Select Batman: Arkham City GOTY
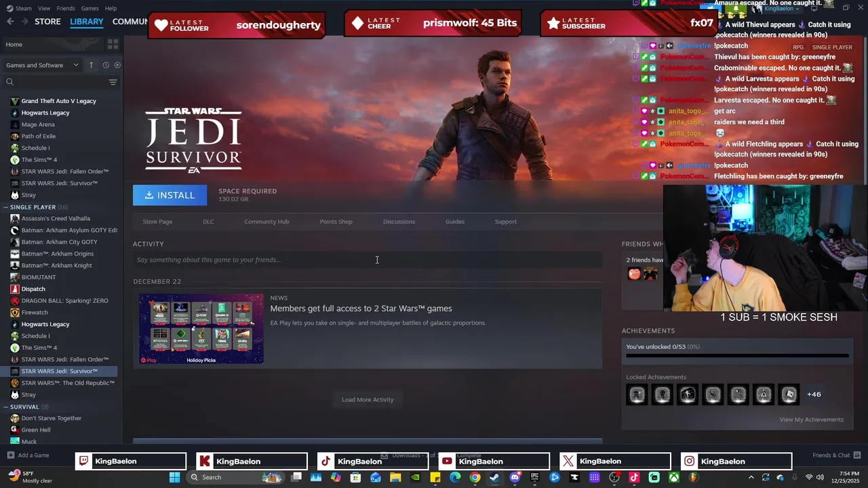 click(59, 242)
